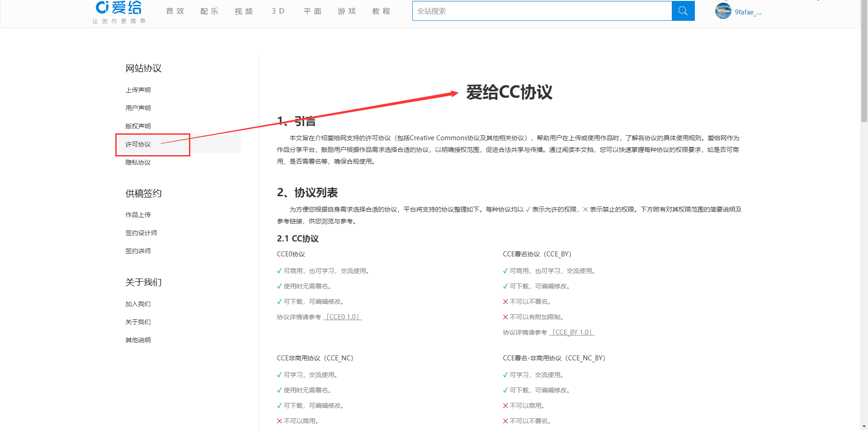Open 其他说明 in the sidebar
868x430 pixels.
(x=138, y=340)
